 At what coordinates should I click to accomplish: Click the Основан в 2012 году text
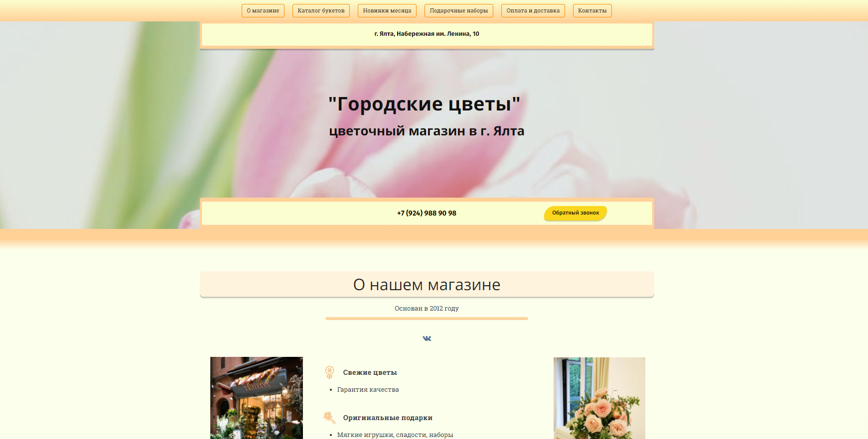[x=427, y=309]
